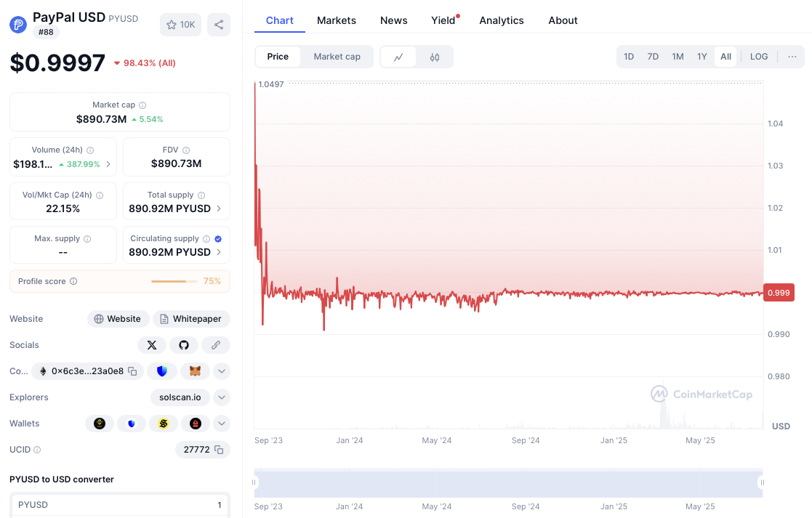Open solscan.io explorer link

click(180, 397)
